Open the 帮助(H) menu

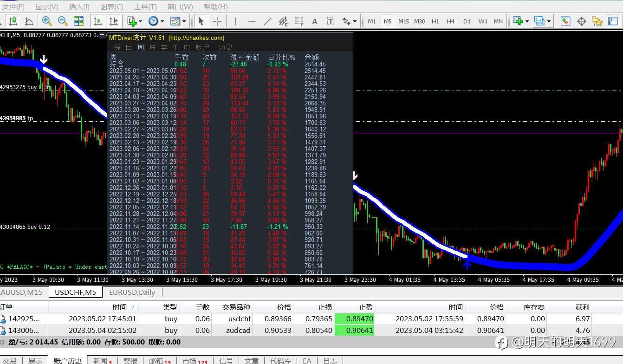coord(216,6)
